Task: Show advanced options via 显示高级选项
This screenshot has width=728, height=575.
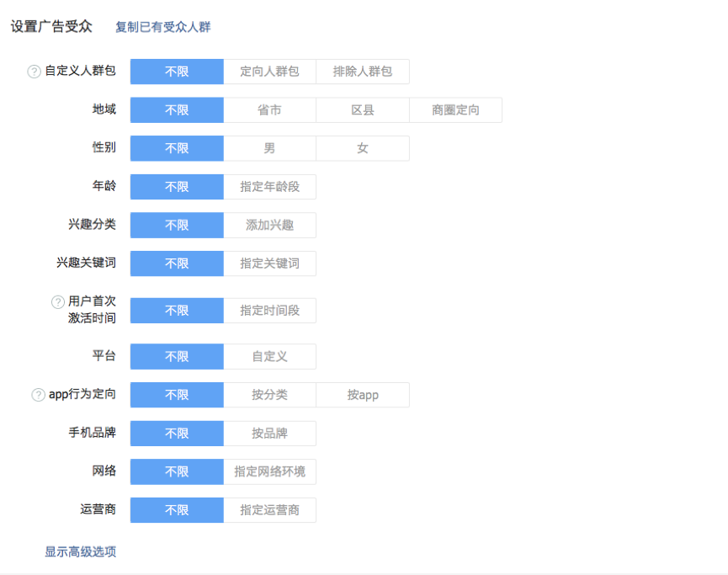Action: point(81,551)
